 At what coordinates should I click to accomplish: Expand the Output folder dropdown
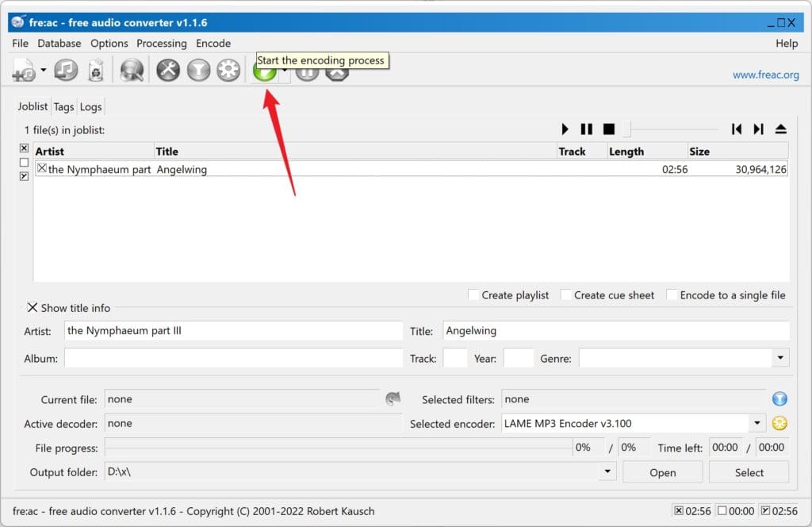pos(607,471)
